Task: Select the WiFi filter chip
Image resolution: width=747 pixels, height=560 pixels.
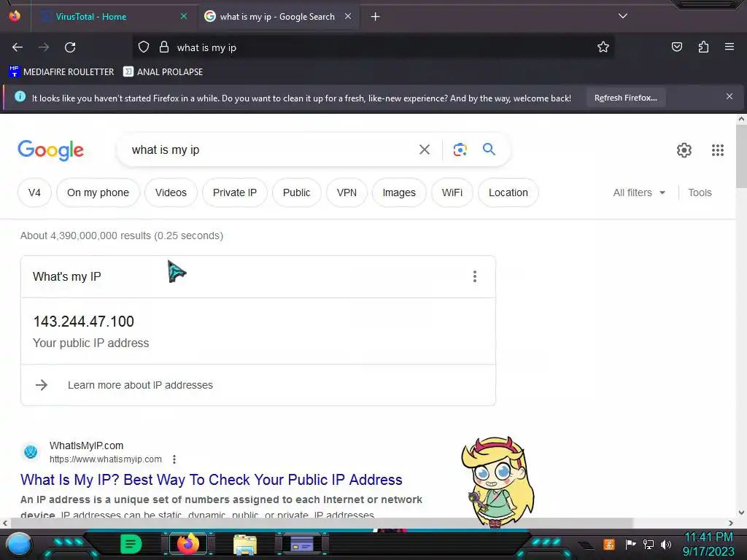Action: 452,192
